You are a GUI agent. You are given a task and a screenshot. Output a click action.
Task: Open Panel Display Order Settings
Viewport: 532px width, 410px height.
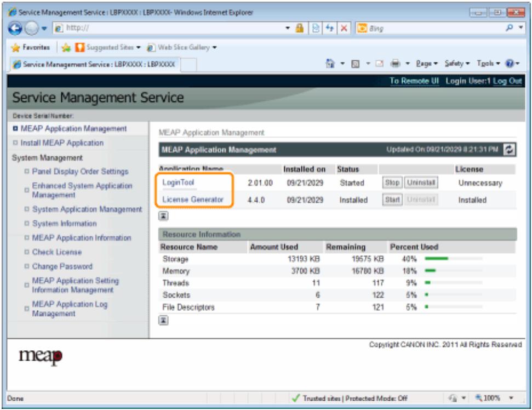[x=80, y=172]
